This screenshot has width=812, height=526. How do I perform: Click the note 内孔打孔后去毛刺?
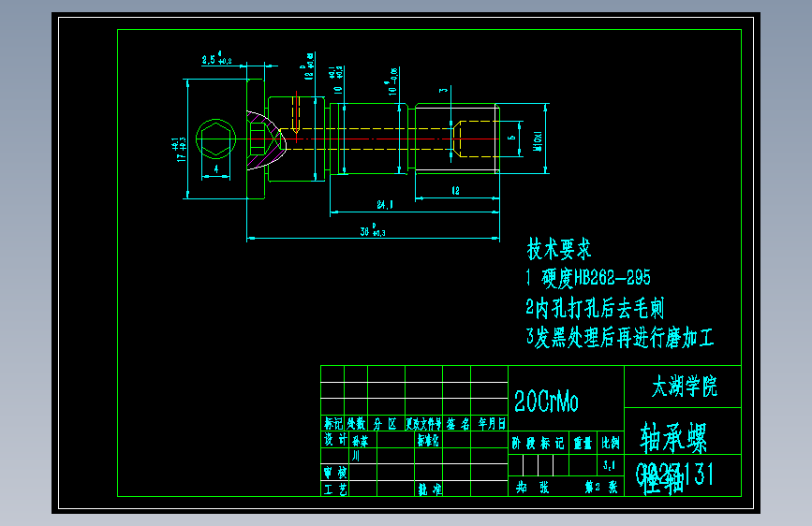(599, 308)
